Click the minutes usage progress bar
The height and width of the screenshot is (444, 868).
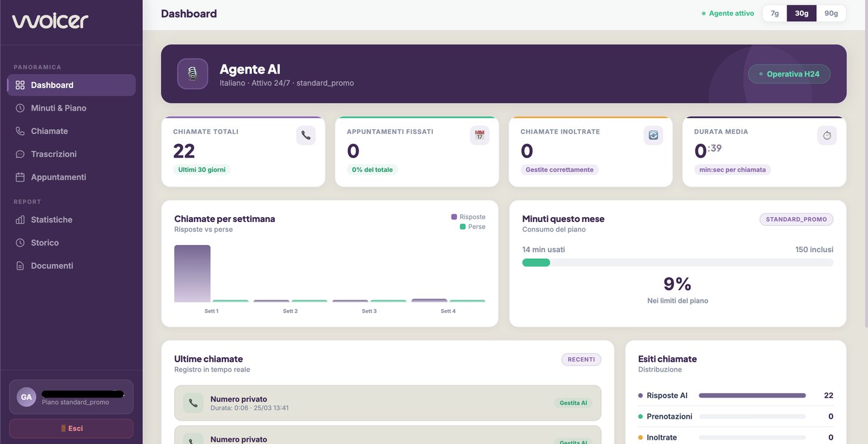point(678,262)
